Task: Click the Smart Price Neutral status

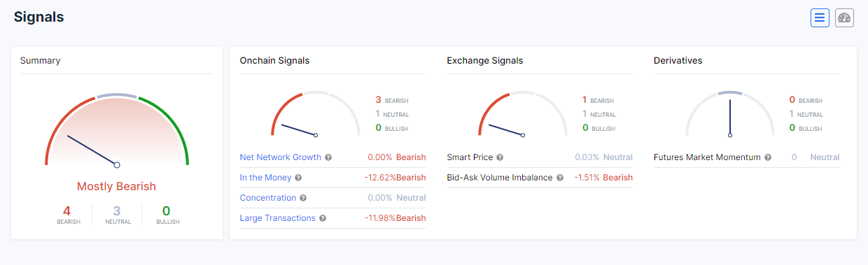Action: pyautogui.click(x=618, y=157)
